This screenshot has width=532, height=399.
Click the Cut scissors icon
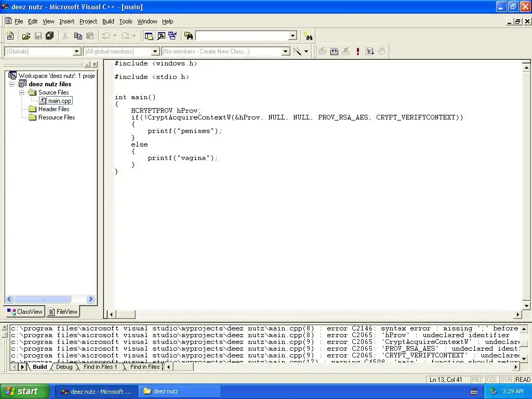tap(65, 36)
